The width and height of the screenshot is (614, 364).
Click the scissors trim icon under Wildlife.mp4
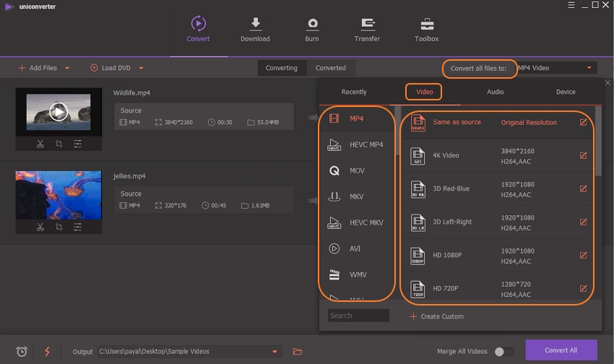point(40,144)
